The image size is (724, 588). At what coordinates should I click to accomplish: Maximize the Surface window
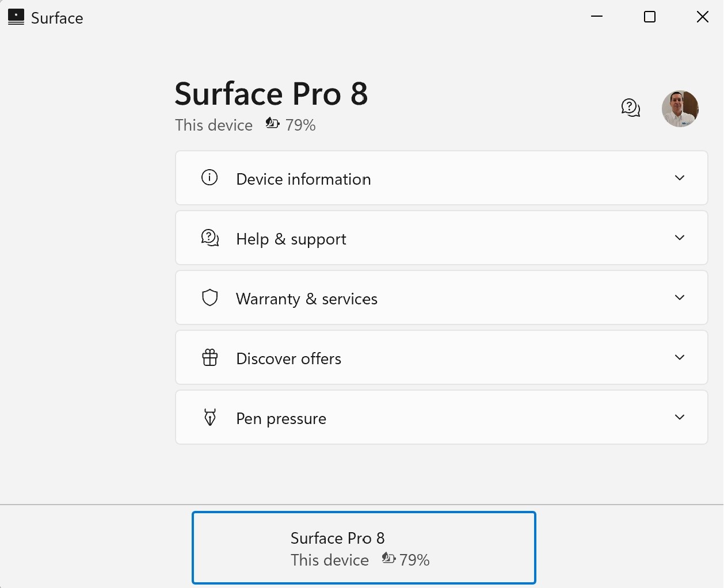650,17
